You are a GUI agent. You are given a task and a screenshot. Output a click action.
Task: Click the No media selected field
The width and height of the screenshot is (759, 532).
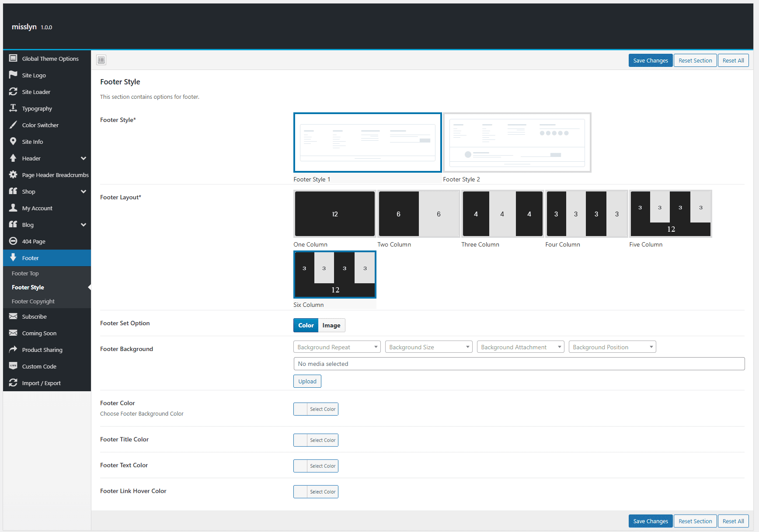coord(519,364)
